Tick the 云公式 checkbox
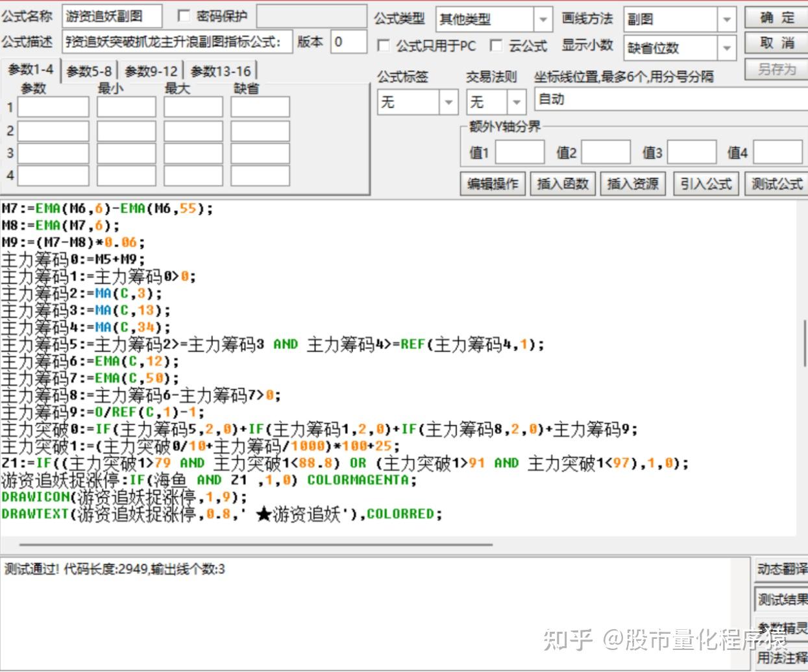808x672 pixels. coord(496,45)
